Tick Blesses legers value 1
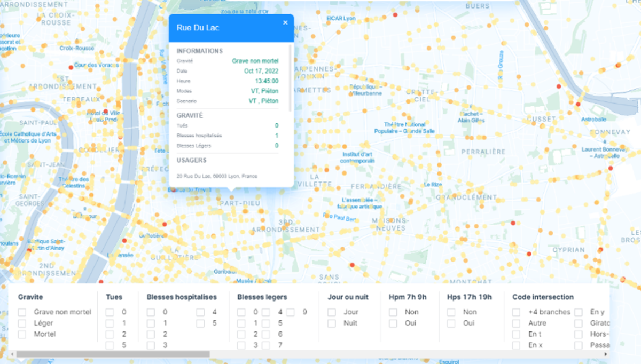The image size is (641, 364). 241,323
